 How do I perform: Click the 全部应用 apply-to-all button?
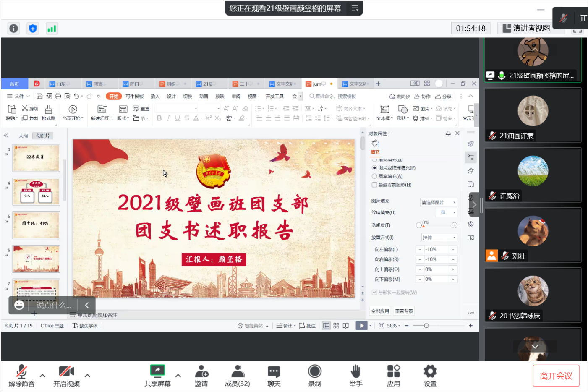coord(380,311)
